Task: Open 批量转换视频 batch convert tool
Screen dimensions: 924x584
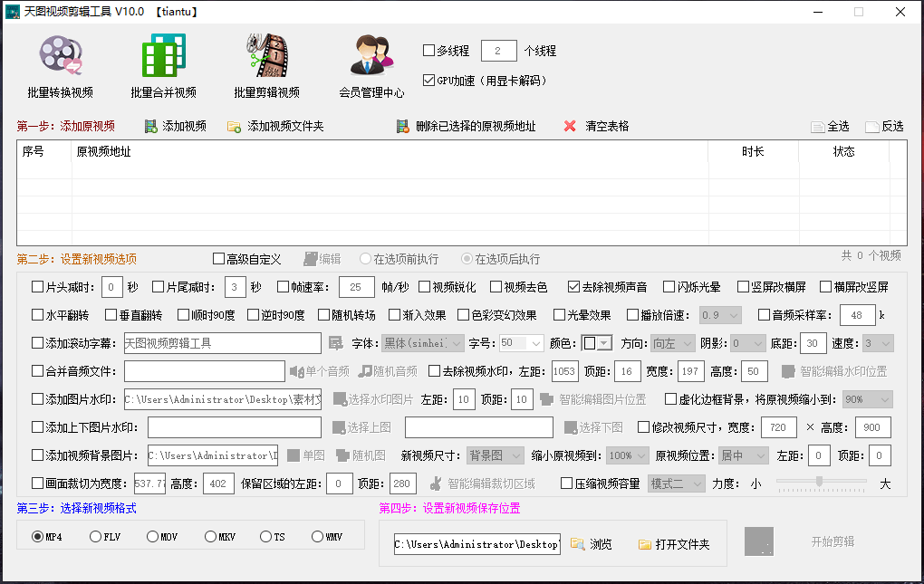Action: (x=60, y=55)
